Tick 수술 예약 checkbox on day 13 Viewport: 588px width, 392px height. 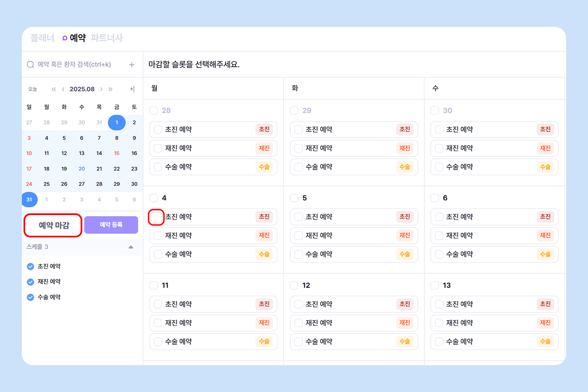439,342
